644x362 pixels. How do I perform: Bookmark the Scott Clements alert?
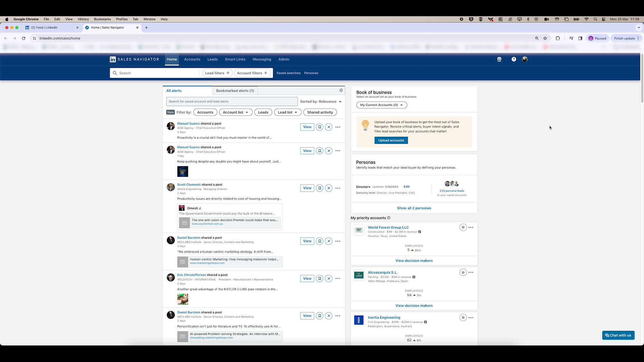(319, 188)
